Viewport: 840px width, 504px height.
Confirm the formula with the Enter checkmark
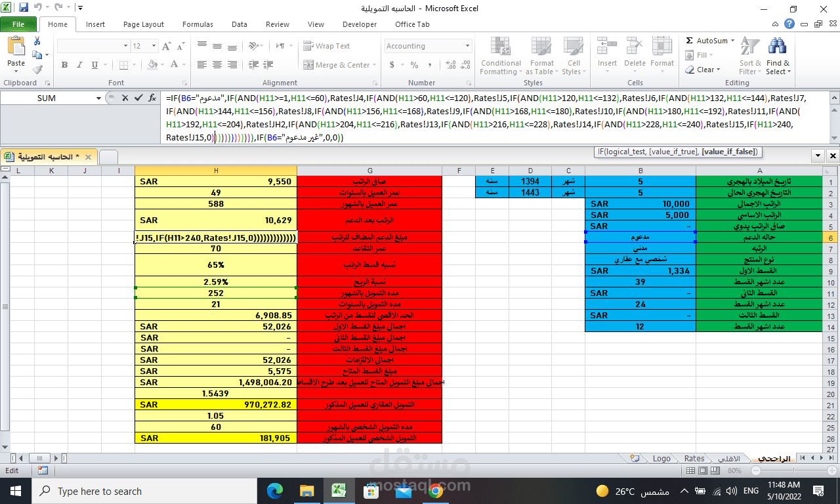(x=138, y=98)
